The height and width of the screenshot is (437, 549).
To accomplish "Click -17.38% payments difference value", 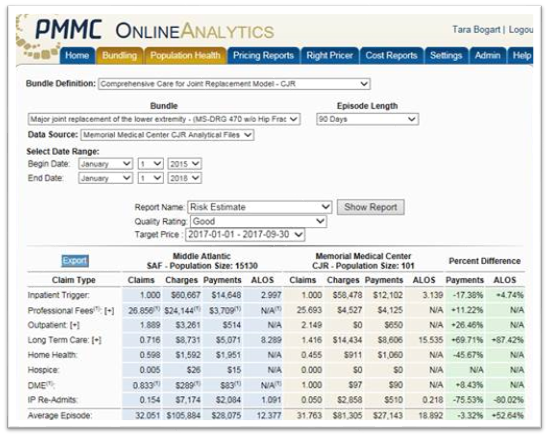I will pos(468,295).
